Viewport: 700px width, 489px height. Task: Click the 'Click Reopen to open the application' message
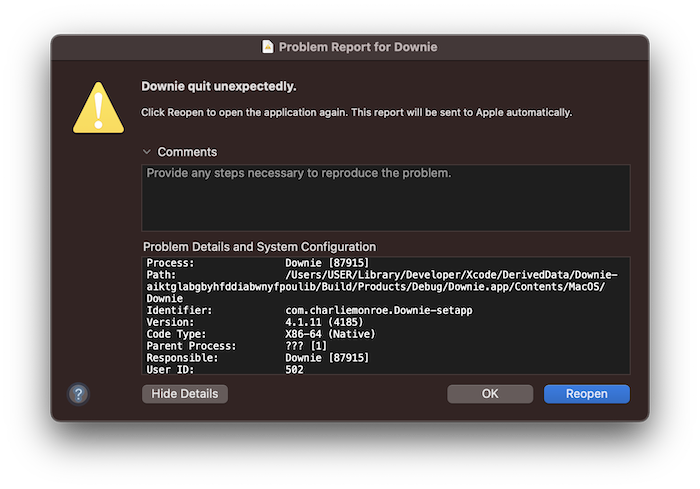[356, 112]
